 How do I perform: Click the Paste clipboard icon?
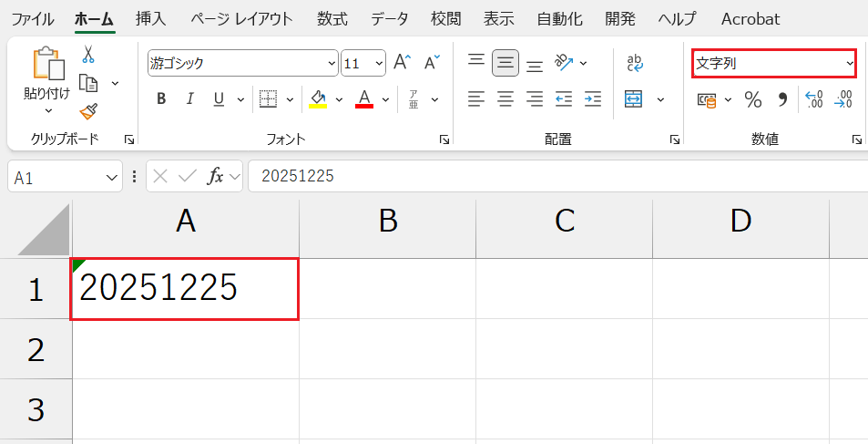pyautogui.click(x=48, y=63)
